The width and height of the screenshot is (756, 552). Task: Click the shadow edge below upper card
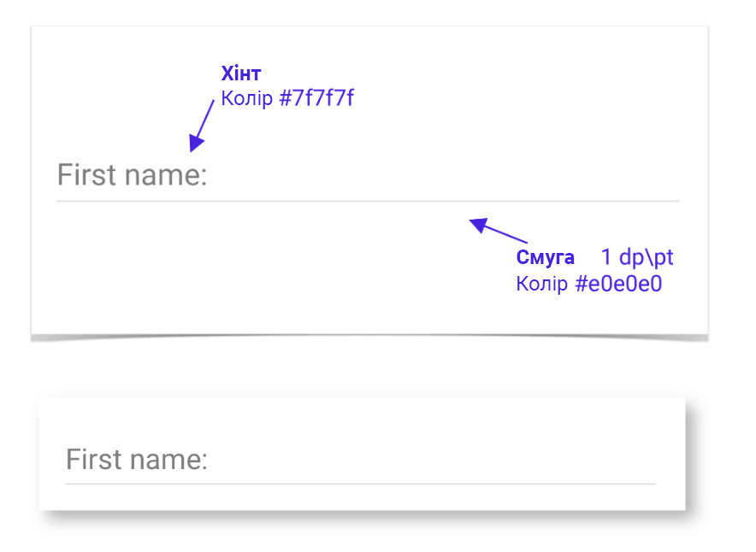(369, 338)
